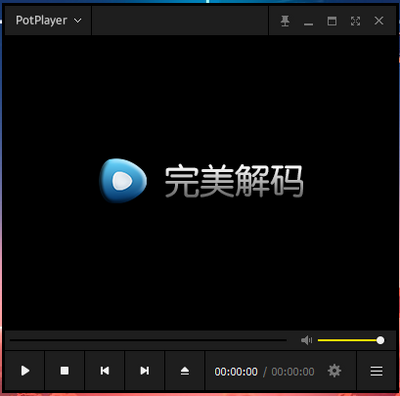Pin the window always on top
Viewport: 400px width, 396px height.
tap(285, 21)
